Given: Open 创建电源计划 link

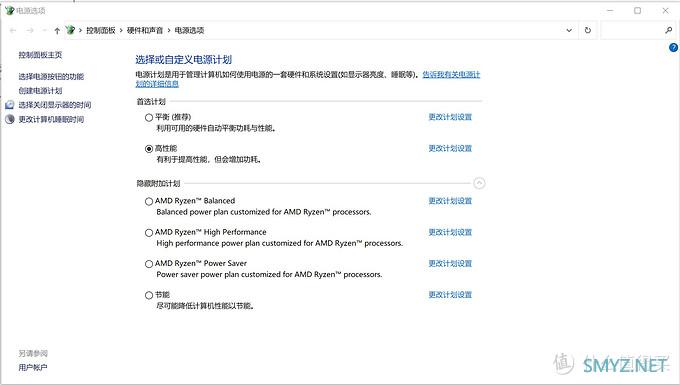Looking at the screenshot, I should (x=40, y=91).
